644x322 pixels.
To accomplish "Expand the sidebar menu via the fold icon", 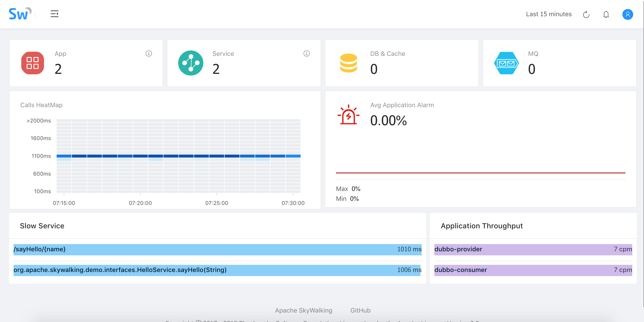I will pos(55,14).
